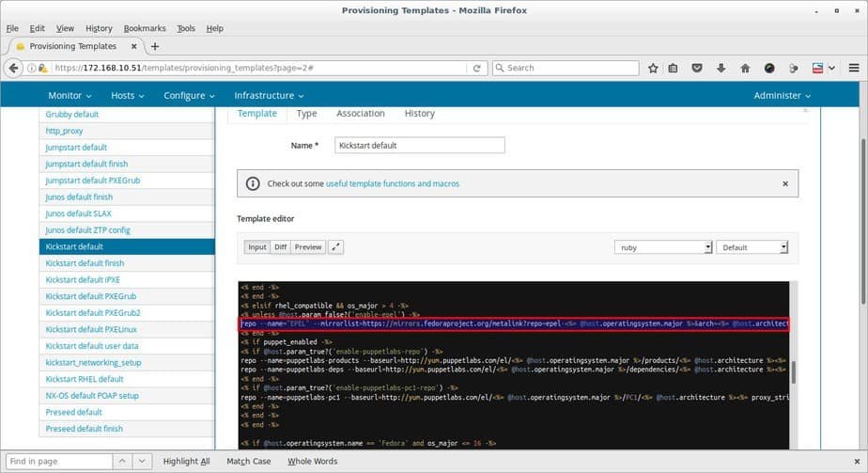Switch editor to Preview mode

(x=308, y=247)
